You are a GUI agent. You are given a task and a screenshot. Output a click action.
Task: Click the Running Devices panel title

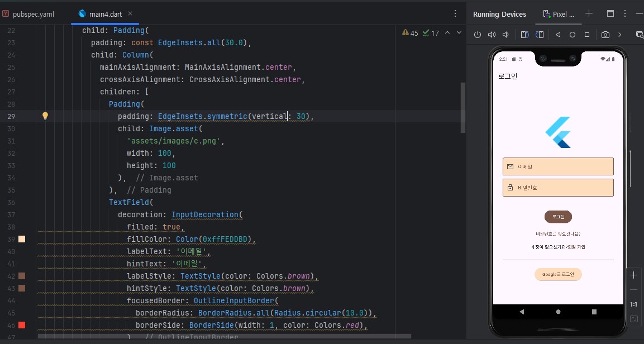point(499,15)
